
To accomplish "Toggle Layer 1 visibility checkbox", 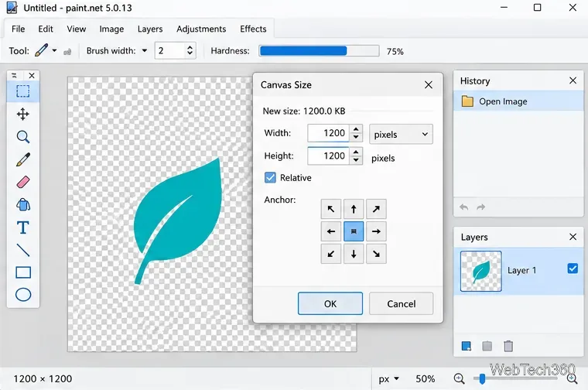I will (573, 269).
